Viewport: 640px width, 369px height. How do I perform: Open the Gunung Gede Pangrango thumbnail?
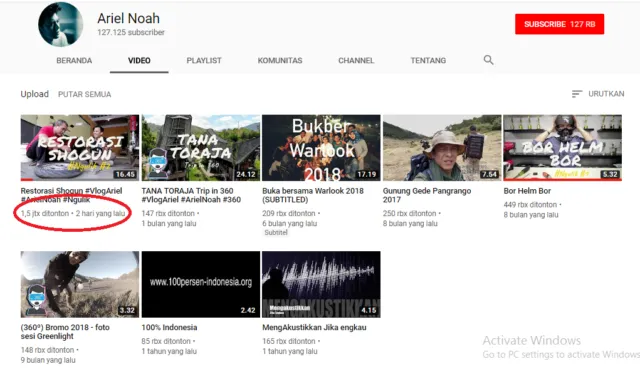pyautogui.click(x=442, y=148)
